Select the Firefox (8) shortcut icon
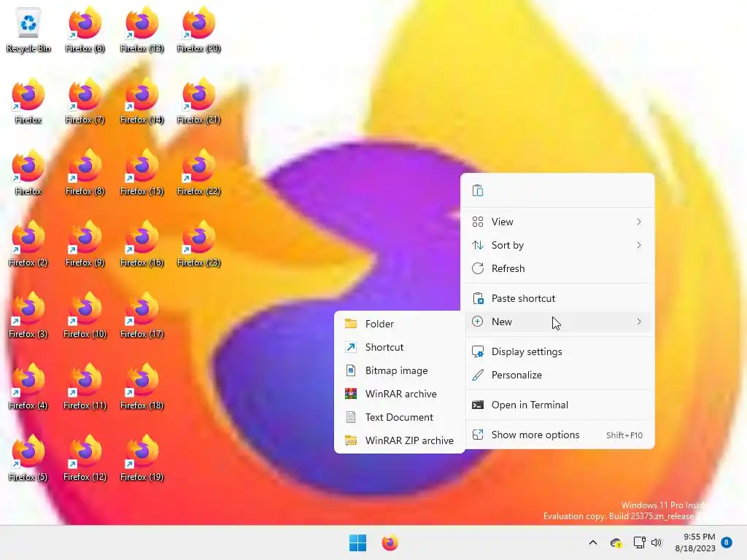The image size is (747, 560). 85,172
